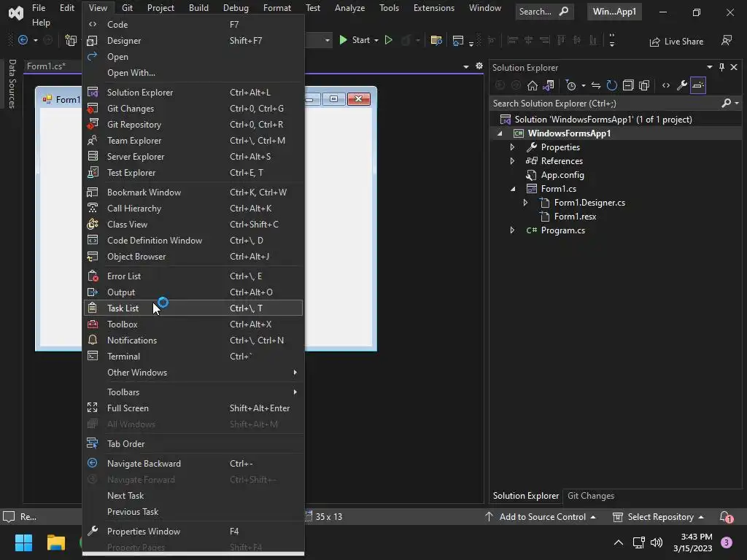Click the Form1.cs* document tab
Image resolution: width=747 pixels, height=560 pixels.
[46, 66]
